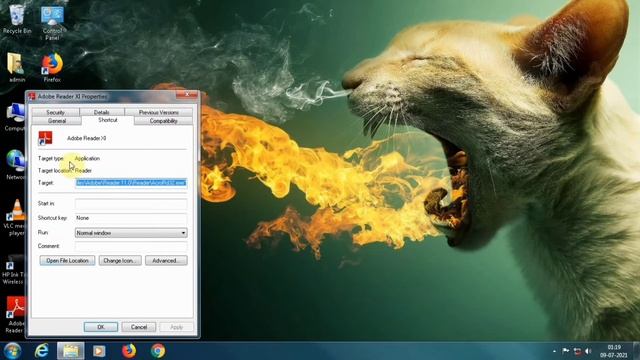Launch Internet Explorer from taskbar
The width and height of the screenshot is (640, 360).
[x=42, y=351]
